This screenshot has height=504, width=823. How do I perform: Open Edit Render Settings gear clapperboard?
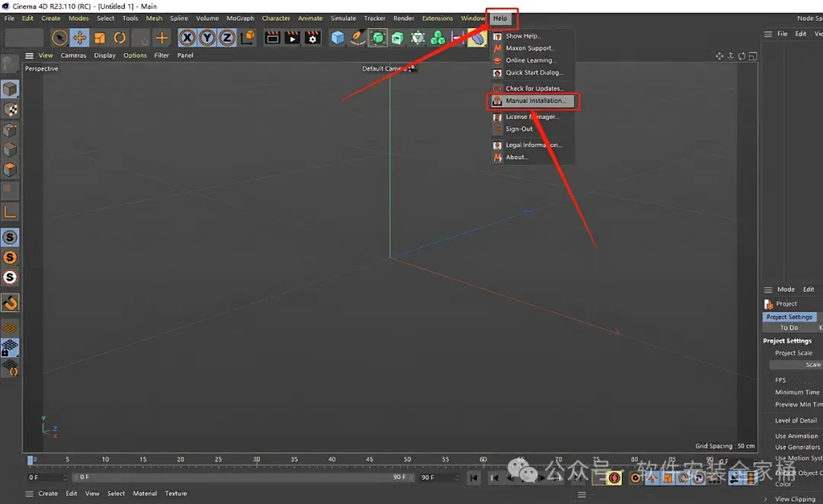click(x=312, y=38)
